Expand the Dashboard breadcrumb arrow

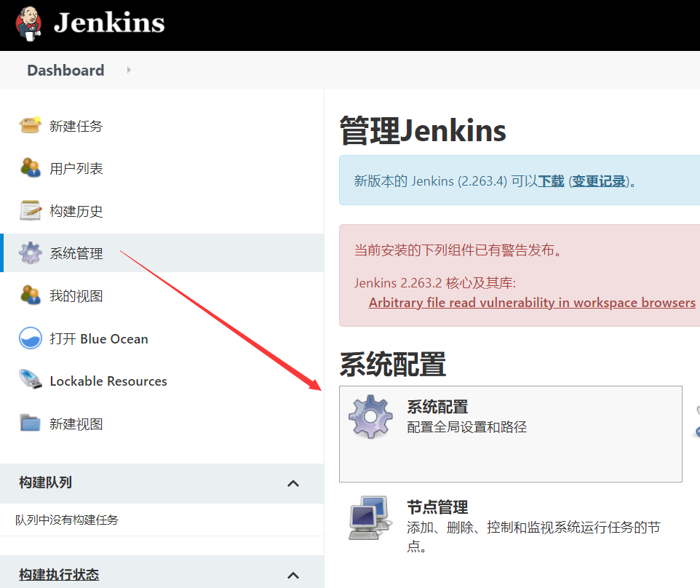(x=129, y=70)
